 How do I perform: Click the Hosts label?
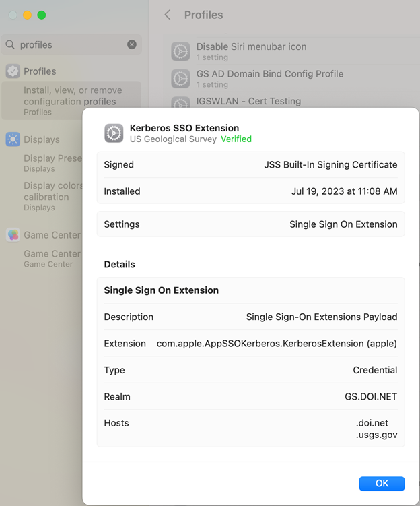(x=116, y=423)
